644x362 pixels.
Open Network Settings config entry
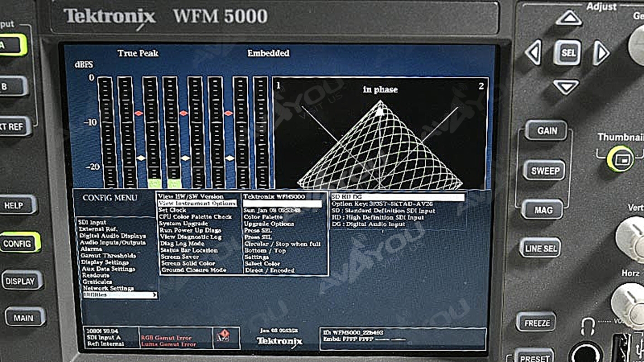point(109,288)
